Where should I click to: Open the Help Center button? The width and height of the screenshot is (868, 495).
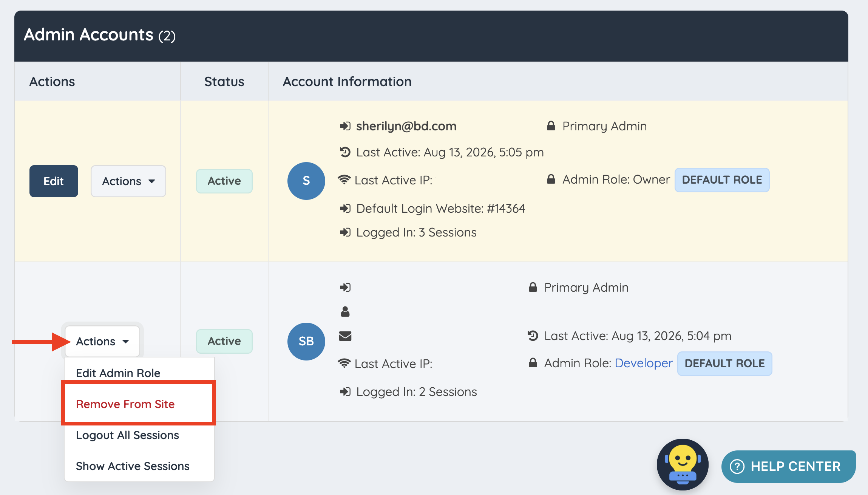point(788,466)
